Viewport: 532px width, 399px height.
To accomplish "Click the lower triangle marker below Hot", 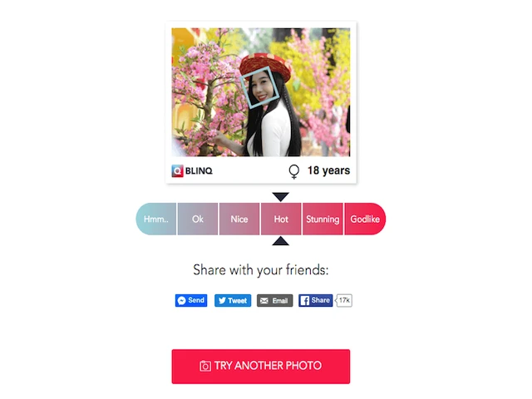I will 281,241.
